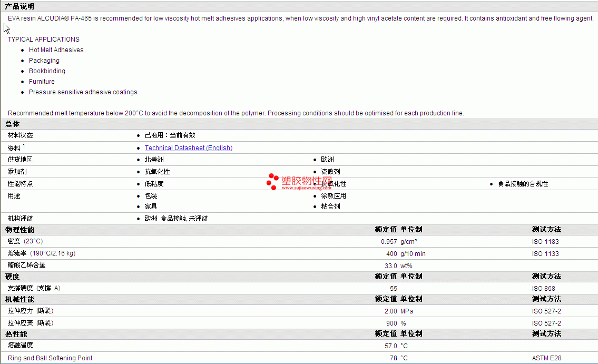This screenshot has height=364, width=598.
Task: Click the 机械性能 section header
Action: [x=20, y=299]
